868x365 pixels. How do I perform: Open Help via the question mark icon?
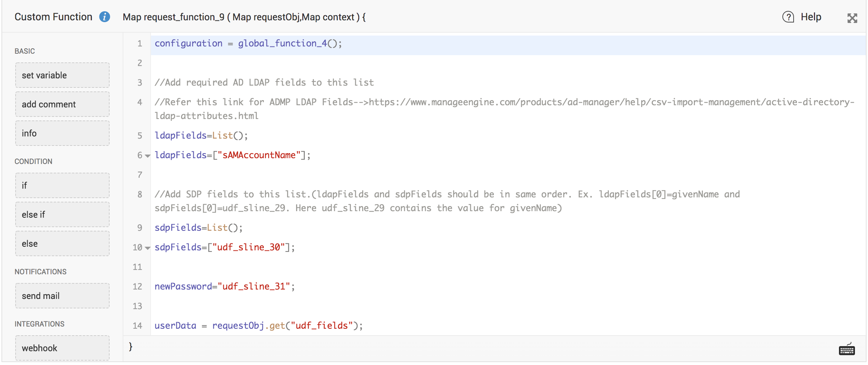tap(788, 17)
